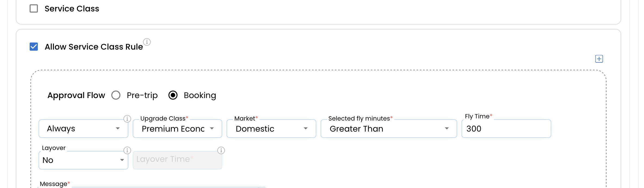Check the Service Class checkbox

[x=34, y=8]
